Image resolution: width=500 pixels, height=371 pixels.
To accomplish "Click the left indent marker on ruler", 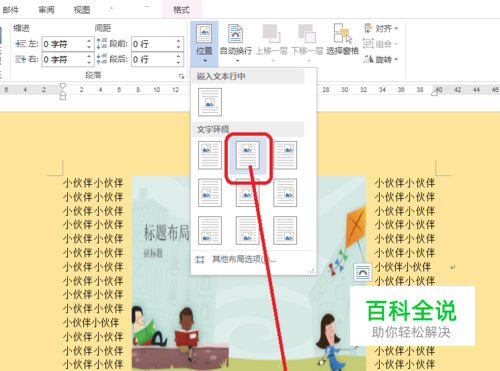I will [63, 97].
